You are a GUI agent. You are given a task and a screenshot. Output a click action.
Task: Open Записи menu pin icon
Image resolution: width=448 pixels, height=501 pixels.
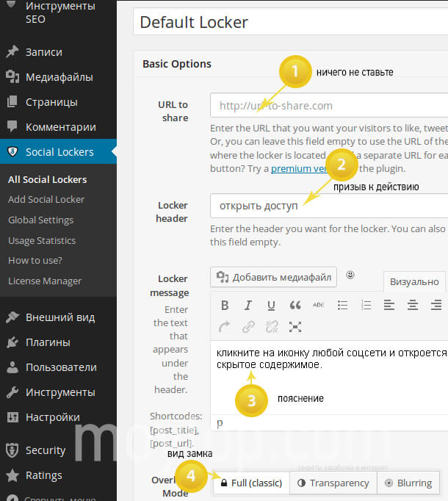click(12, 51)
